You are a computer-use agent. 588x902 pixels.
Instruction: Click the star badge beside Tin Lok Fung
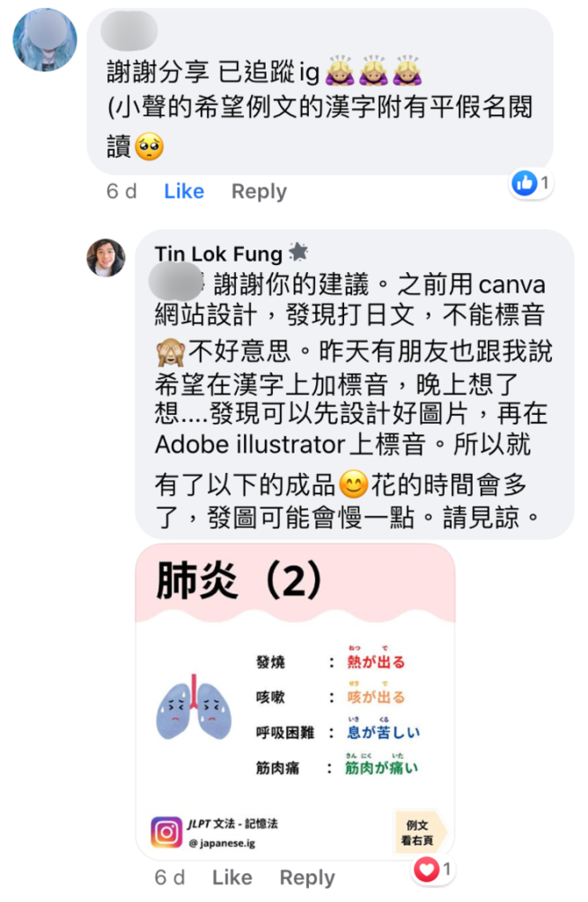click(x=298, y=252)
